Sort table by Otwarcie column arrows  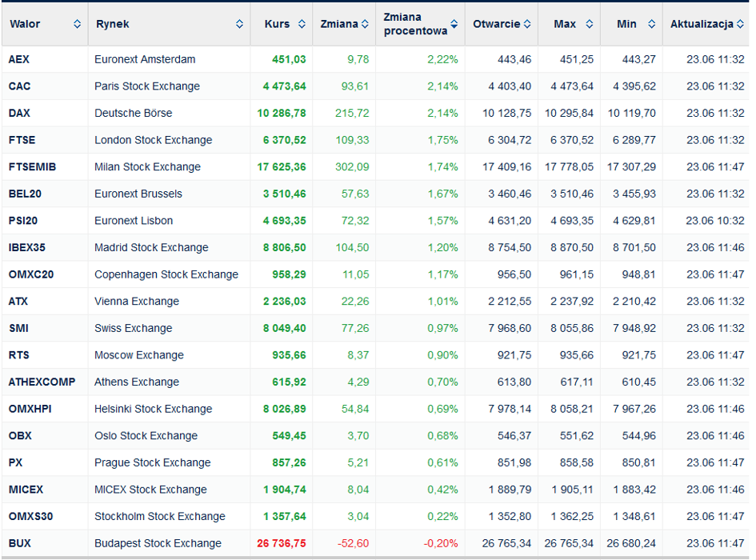point(527,24)
